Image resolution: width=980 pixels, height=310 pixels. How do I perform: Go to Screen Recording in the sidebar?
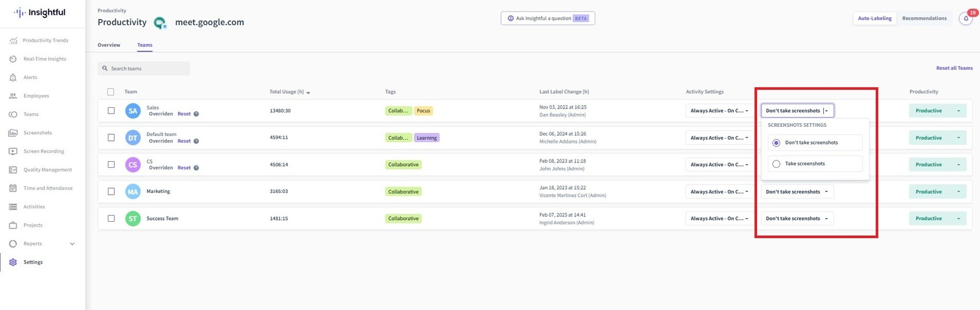point(43,151)
